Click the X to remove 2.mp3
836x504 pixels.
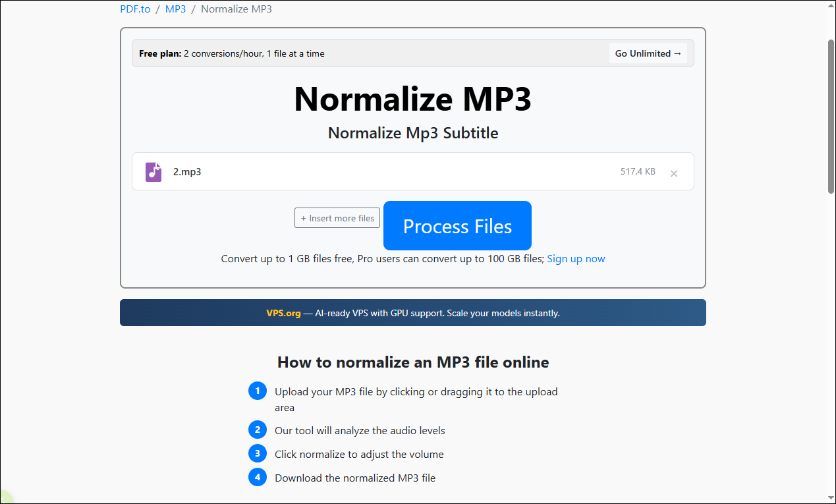pos(674,173)
